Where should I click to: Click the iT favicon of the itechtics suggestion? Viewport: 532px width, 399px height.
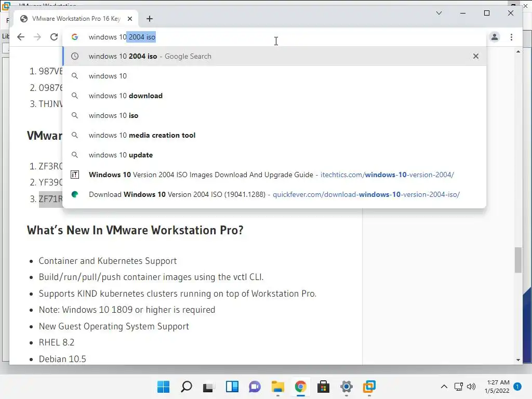[75, 175]
